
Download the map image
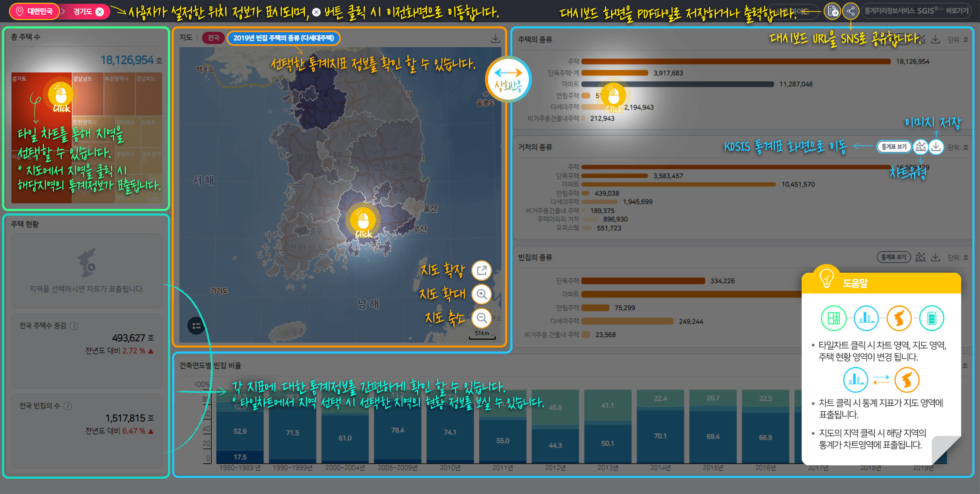tap(495, 38)
